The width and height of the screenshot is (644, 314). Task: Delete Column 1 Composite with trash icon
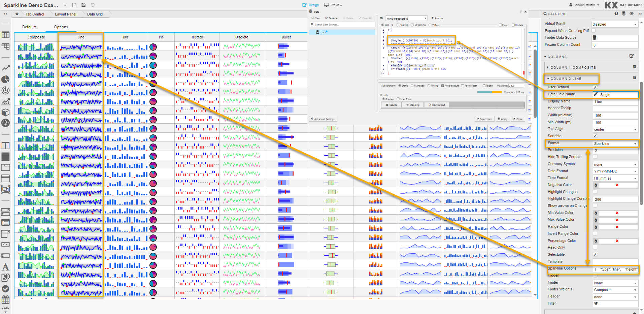pyautogui.click(x=634, y=67)
